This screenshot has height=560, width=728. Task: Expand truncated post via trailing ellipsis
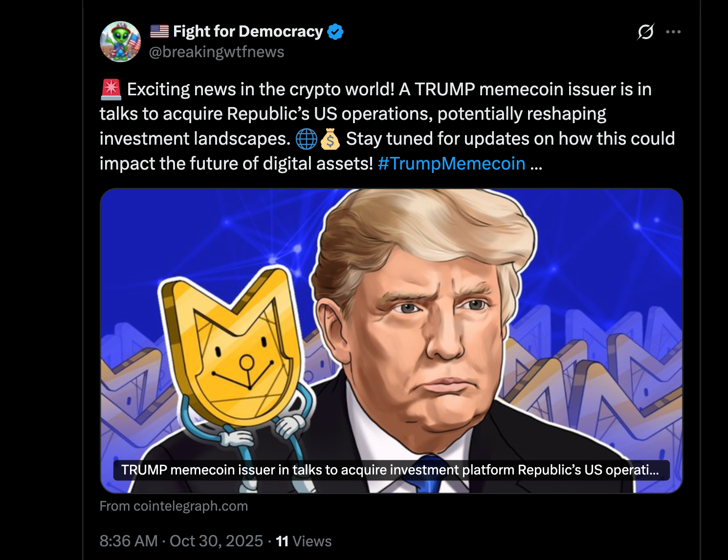pyautogui.click(x=536, y=165)
